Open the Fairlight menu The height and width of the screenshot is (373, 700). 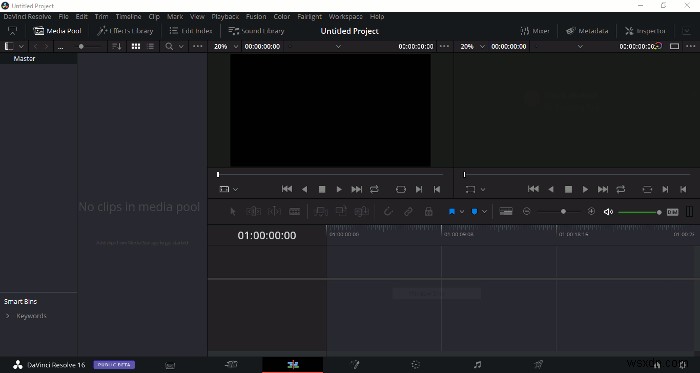pos(309,17)
